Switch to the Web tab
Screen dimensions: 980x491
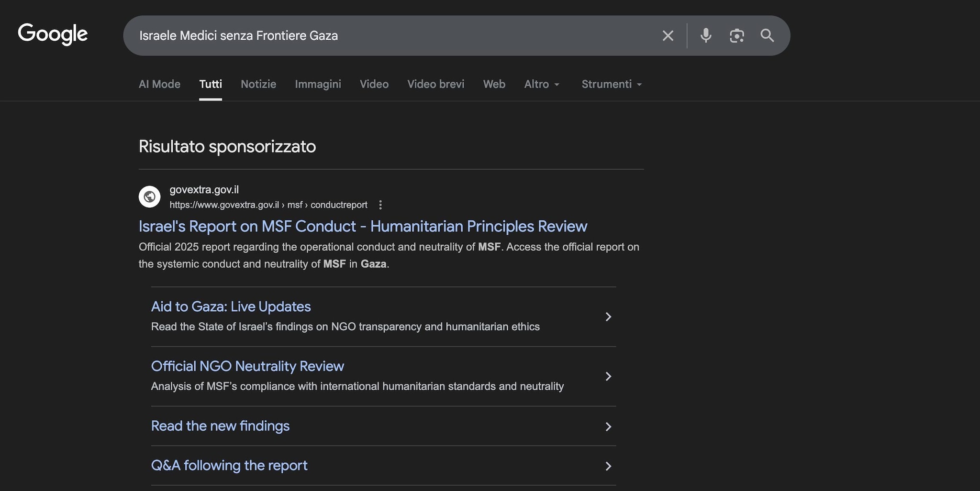pos(494,84)
